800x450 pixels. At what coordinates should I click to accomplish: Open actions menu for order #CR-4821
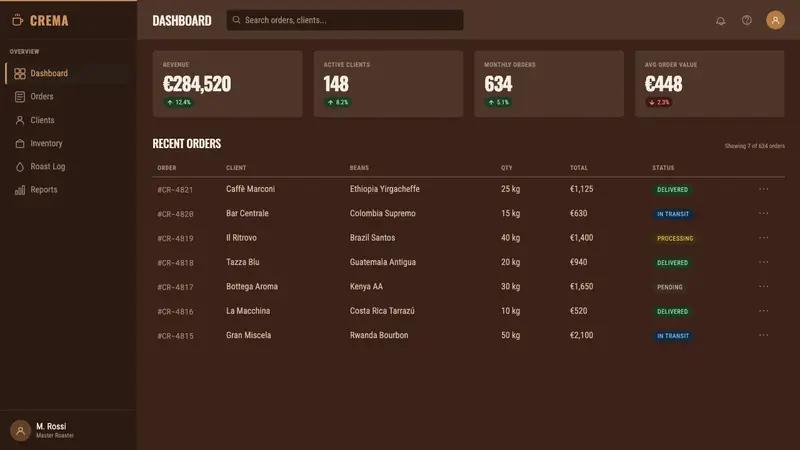[763, 189]
